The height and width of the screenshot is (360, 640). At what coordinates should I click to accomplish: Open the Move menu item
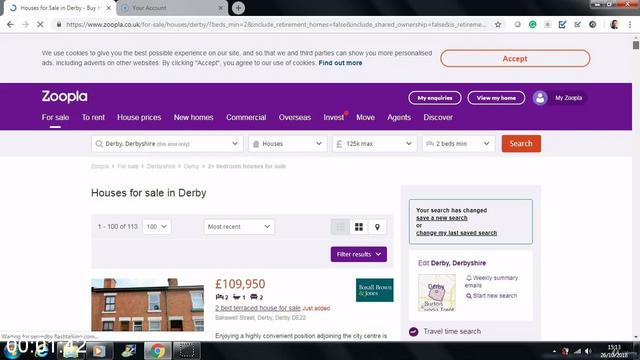click(x=365, y=118)
